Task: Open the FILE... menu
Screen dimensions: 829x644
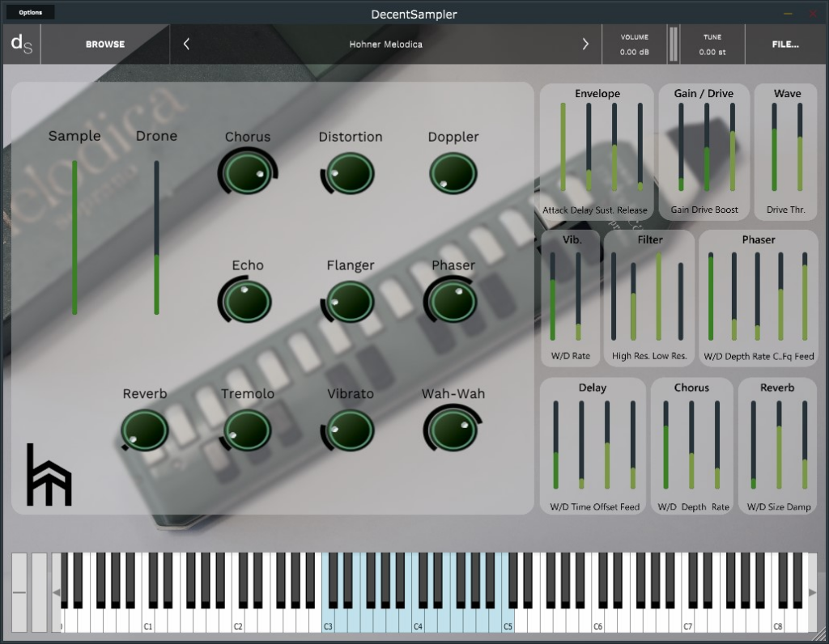Action: point(785,44)
